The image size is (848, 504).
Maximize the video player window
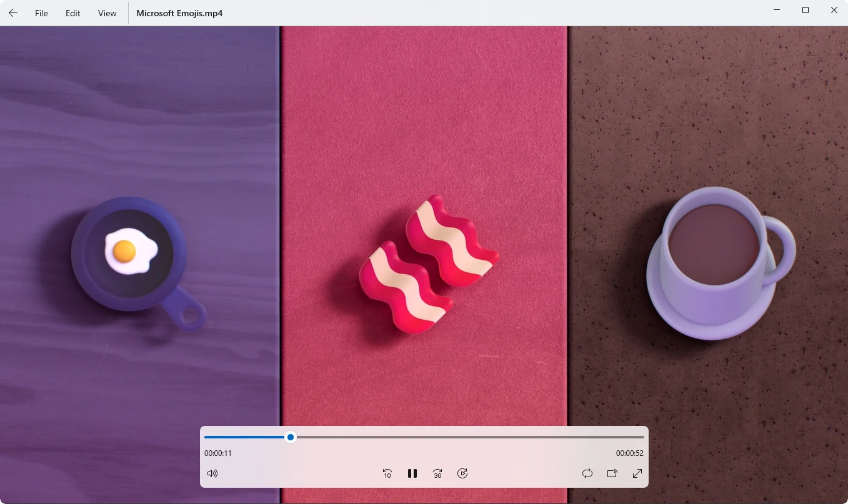pyautogui.click(x=806, y=10)
